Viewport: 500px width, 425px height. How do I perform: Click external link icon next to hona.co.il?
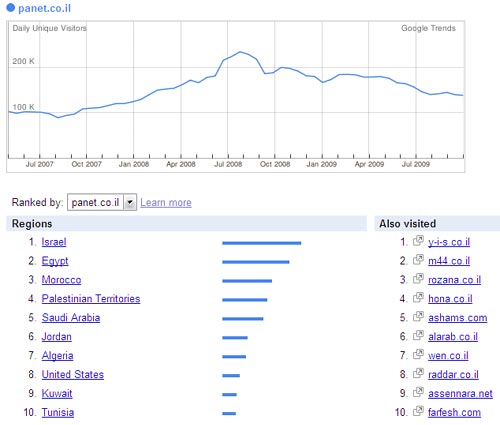pyautogui.click(x=418, y=297)
